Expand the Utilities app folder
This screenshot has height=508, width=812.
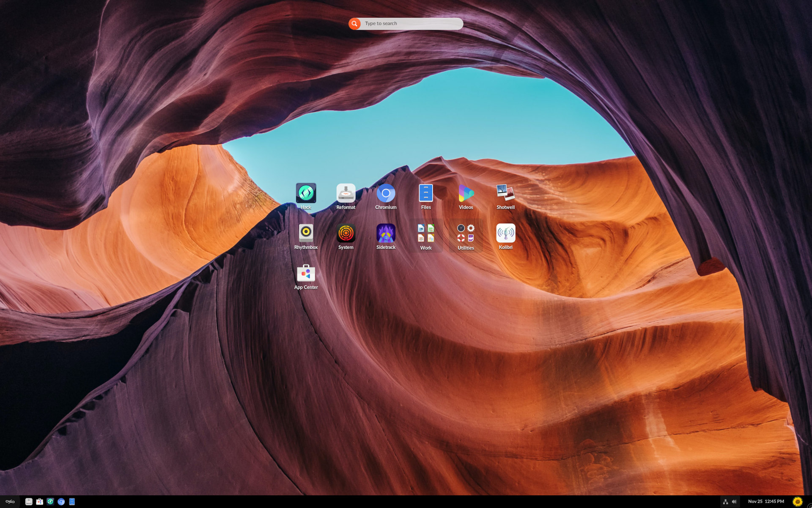tap(466, 234)
